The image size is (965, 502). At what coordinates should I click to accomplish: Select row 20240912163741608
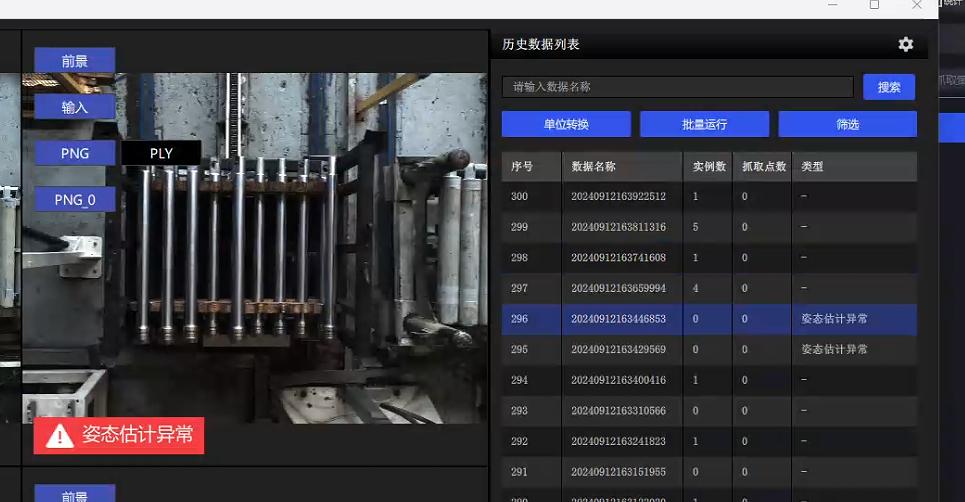coord(709,258)
